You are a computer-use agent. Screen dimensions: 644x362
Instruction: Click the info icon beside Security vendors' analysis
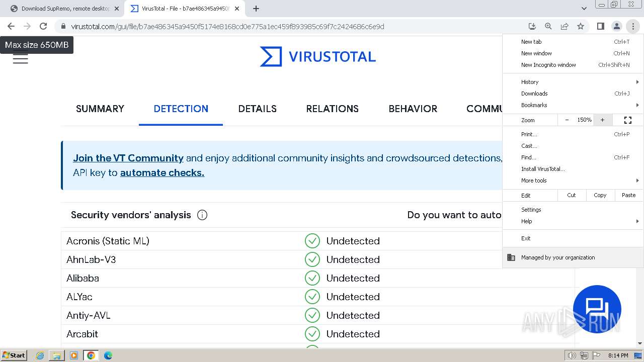[x=202, y=215]
